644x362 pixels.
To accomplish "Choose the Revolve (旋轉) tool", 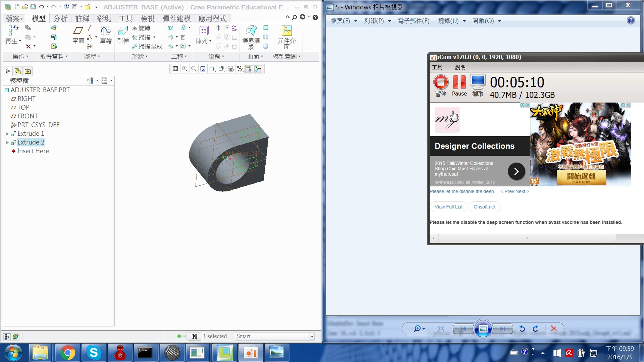I will tap(141, 28).
